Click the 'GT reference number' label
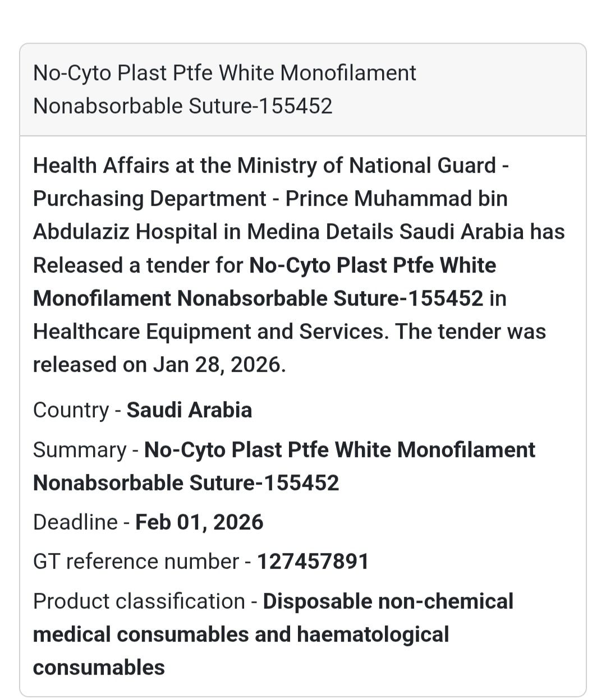606x700 pixels. [x=136, y=561]
